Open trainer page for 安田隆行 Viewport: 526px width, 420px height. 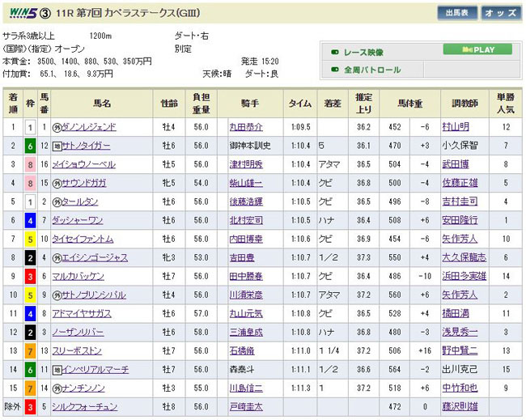point(459,220)
